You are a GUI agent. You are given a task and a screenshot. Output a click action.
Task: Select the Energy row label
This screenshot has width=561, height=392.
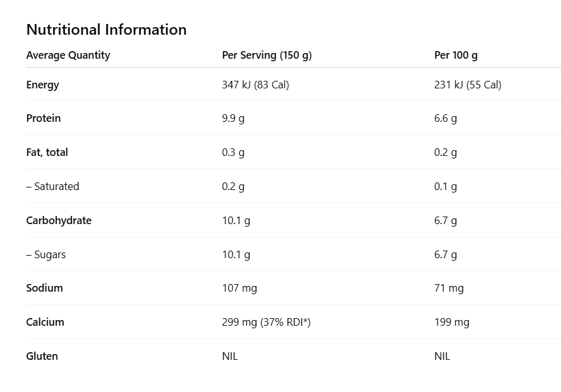42,85
